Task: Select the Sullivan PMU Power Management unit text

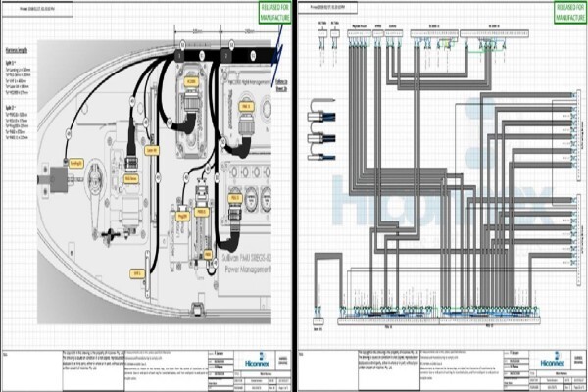Action: click(x=246, y=264)
